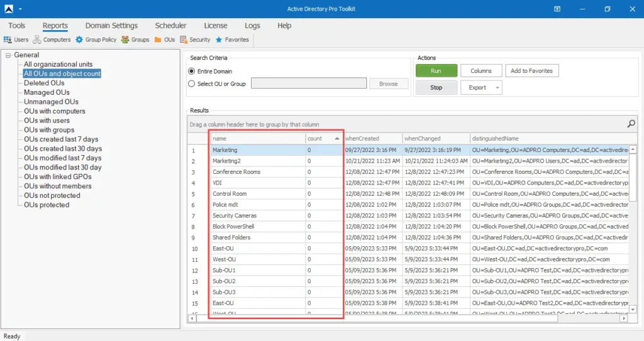This screenshot has width=644, height=341.
Task: Toggle sort arrow on count column
Action: 337,139
